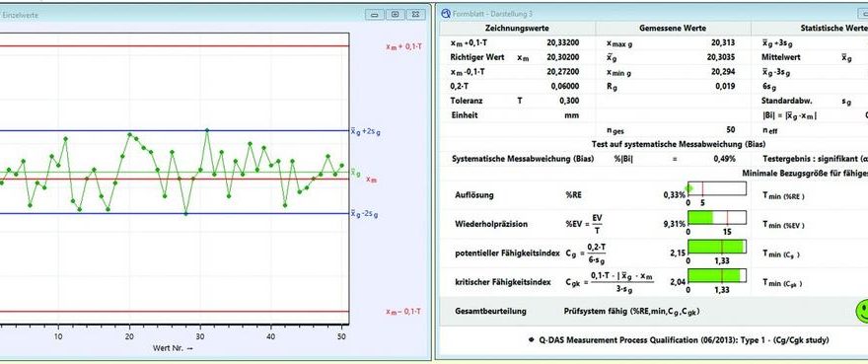Click the Auflösung %RE progress bar
This screenshot has width=868, height=364.
pyautogui.click(x=717, y=189)
